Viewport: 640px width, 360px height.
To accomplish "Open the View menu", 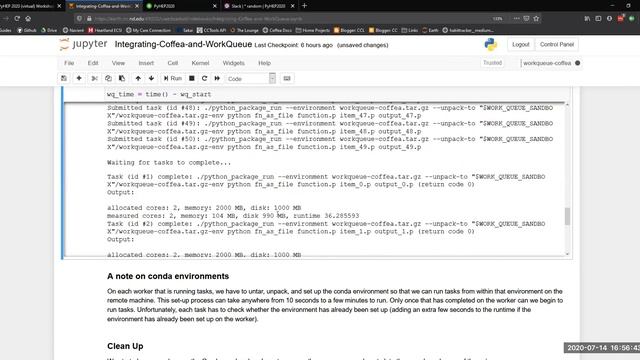I will coord(118,63).
